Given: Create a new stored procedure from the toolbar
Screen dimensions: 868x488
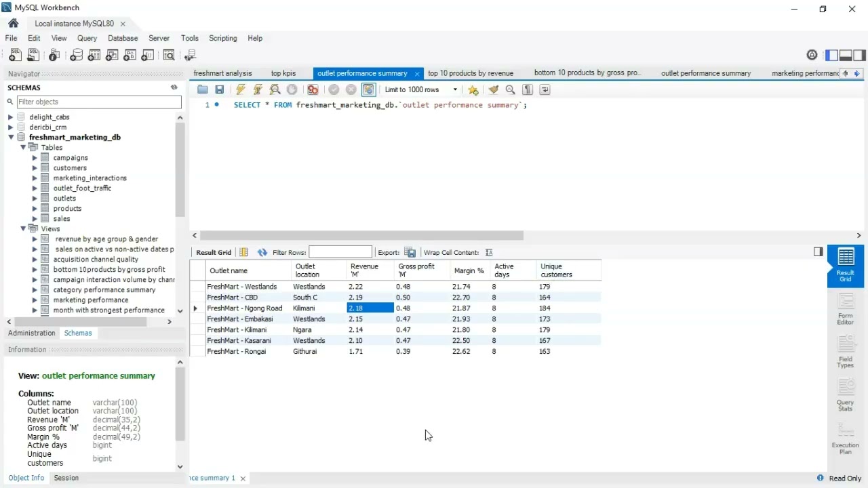Looking at the screenshot, I should point(130,56).
